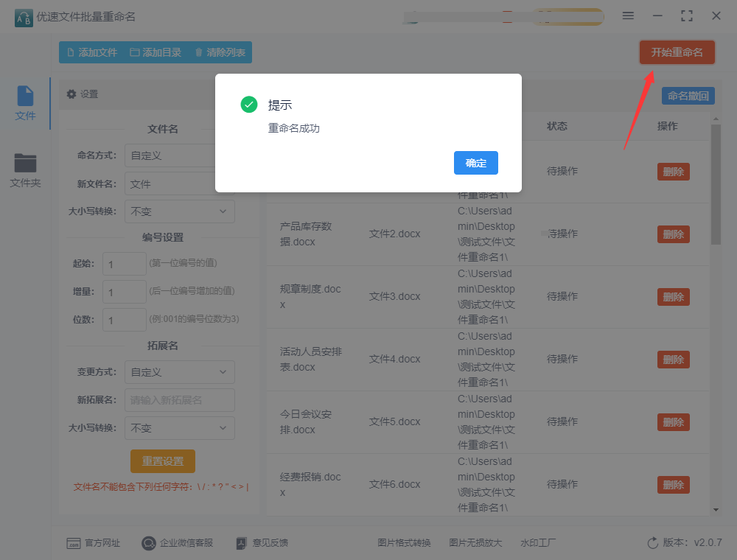Open the 图片格式转换 link
Image resolution: width=737 pixels, height=560 pixels.
point(404,542)
